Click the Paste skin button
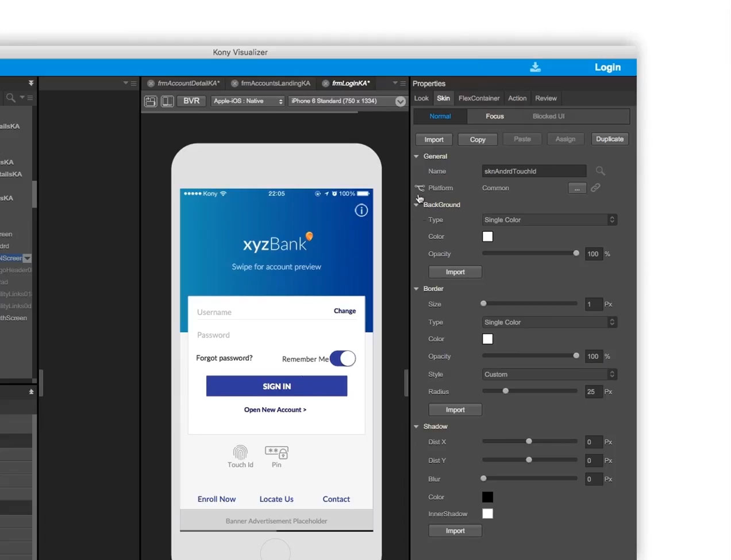The width and height of the screenshot is (731, 560). (522, 139)
